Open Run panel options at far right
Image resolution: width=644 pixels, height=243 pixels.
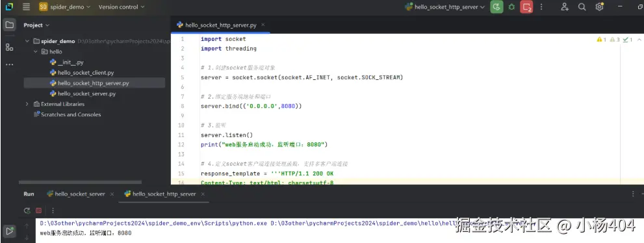click(x=632, y=194)
